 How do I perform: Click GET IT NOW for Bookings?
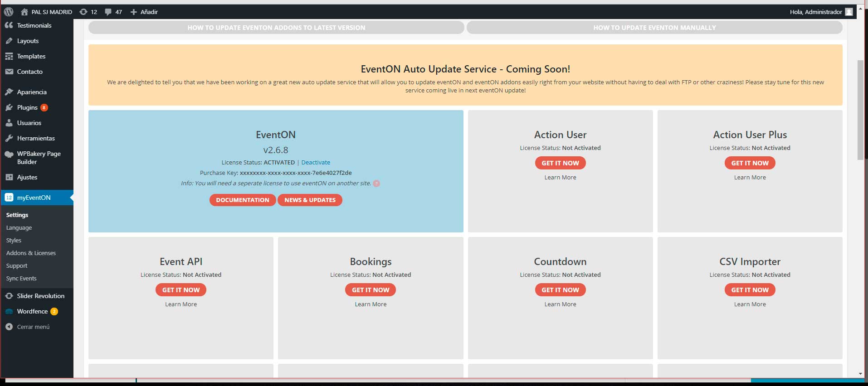click(371, 290)
